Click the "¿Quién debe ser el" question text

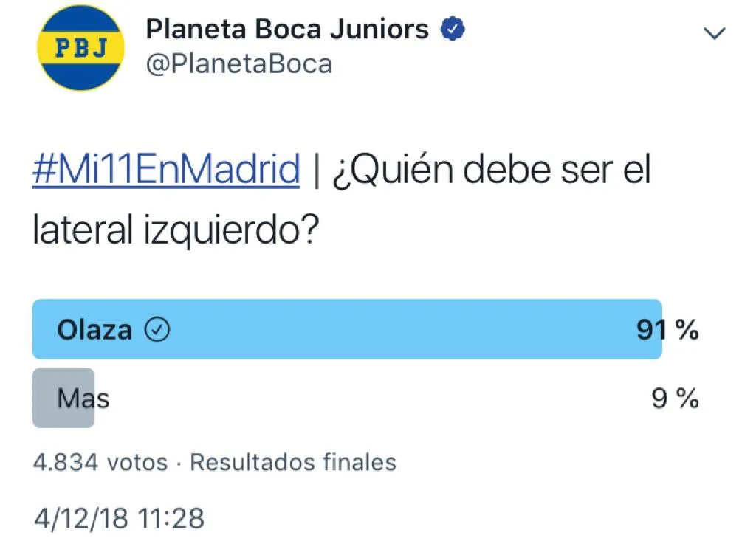tap(491, 170)
